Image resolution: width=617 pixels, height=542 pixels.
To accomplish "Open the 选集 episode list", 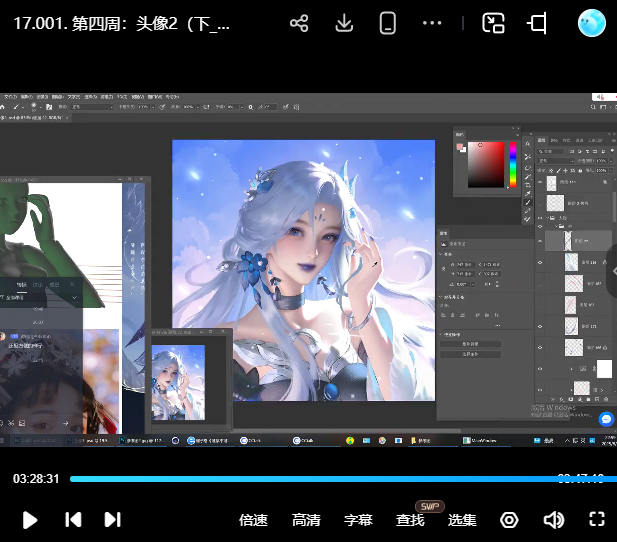I will (x=462, y=520).
